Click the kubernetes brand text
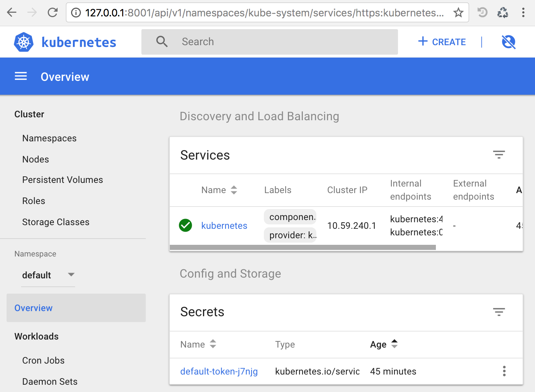Screen dimensions: 535x392 (x=79, y=42)
